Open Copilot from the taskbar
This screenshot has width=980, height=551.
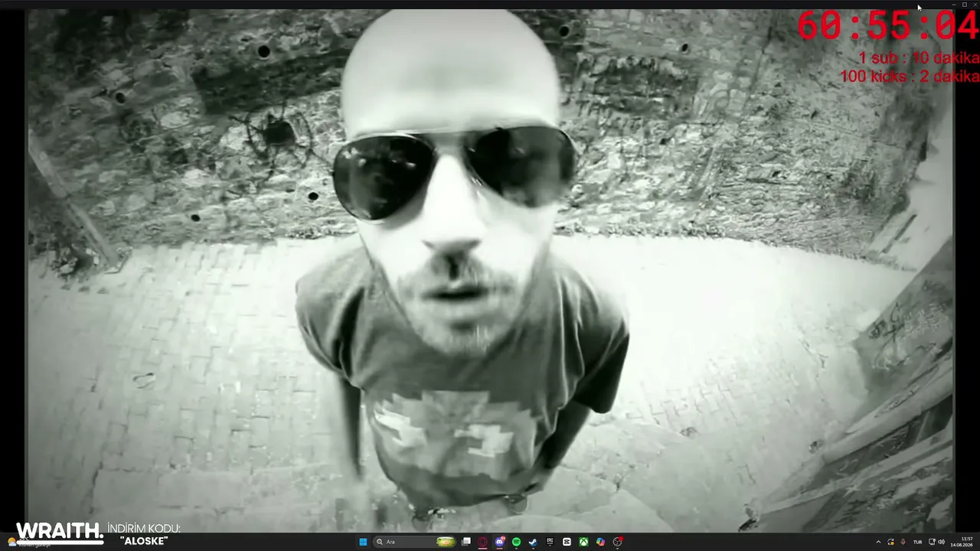600,542
